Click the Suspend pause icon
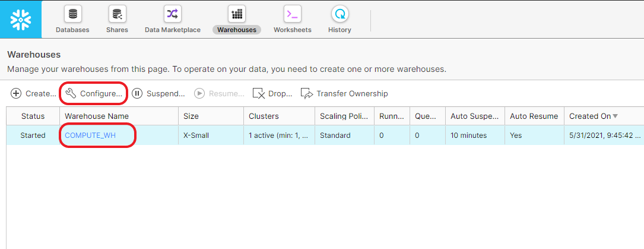The image size is (644, 249). point(137,93)
